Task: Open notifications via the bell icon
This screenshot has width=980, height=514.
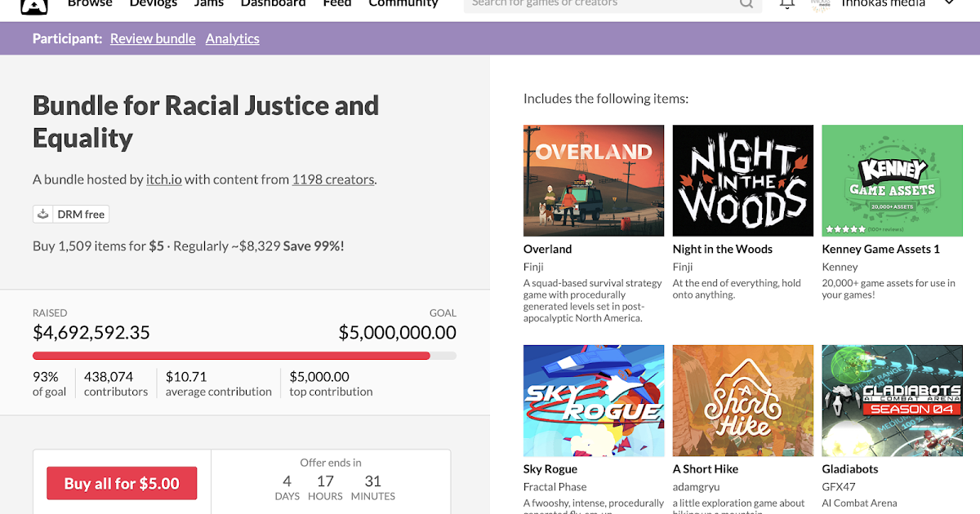Action: pyautogui.click(x=786, y=4)
